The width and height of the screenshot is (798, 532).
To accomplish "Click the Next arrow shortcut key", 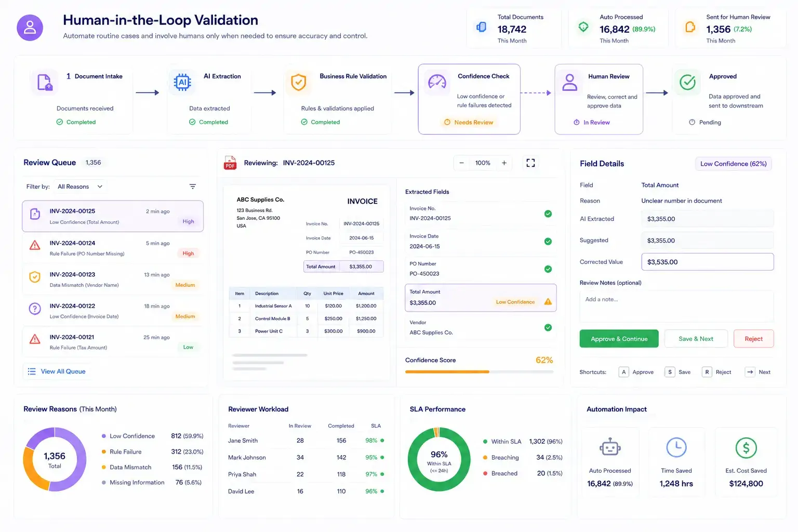I will [x=750, y=372].
